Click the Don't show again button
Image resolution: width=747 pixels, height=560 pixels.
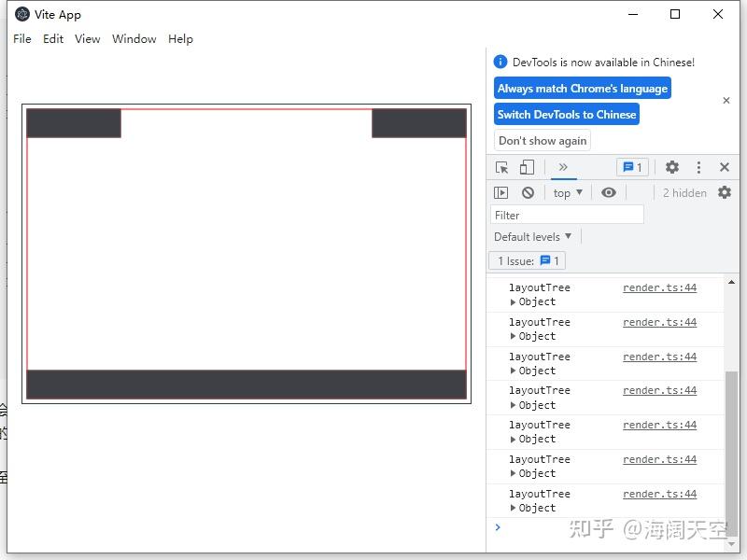tap(543, 141)
